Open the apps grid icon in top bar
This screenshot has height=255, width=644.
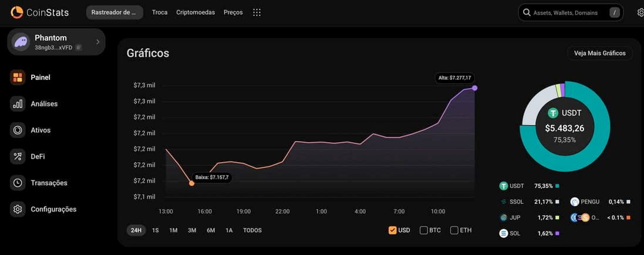click(x=257, y=12)
